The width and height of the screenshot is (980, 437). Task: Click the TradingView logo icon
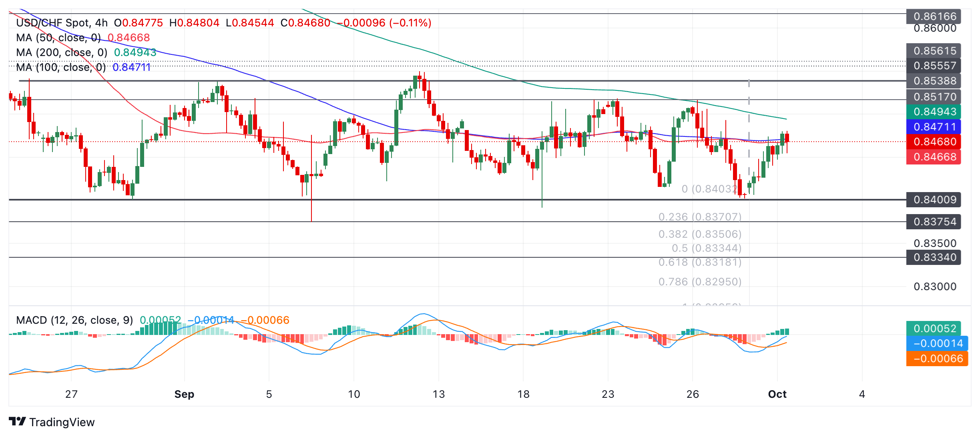17,421
